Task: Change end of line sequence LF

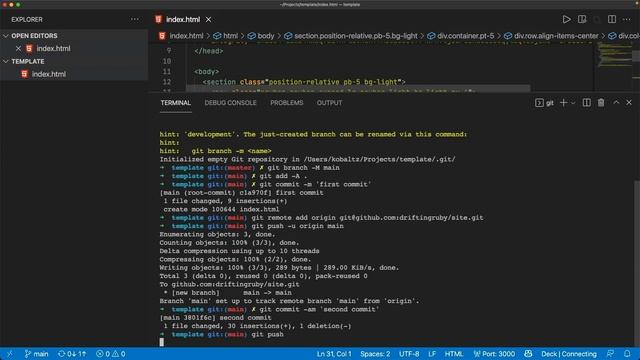Action: pos(432,354)
